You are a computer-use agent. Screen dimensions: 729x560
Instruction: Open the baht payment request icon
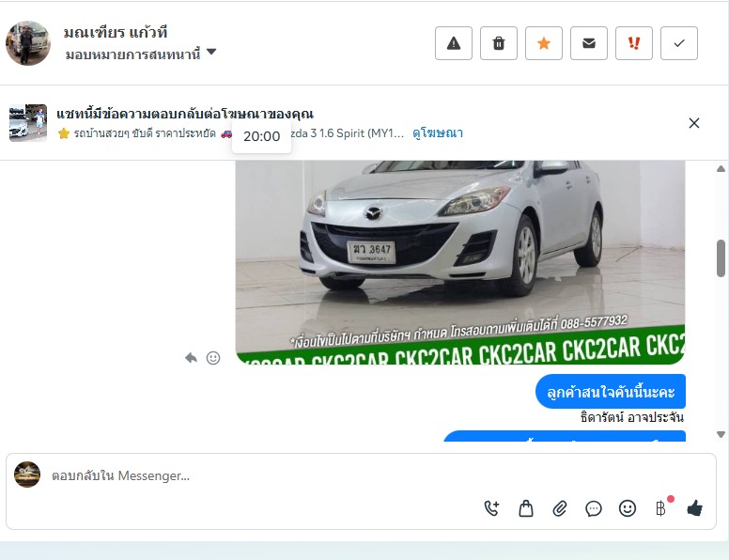tap(661, 508)
